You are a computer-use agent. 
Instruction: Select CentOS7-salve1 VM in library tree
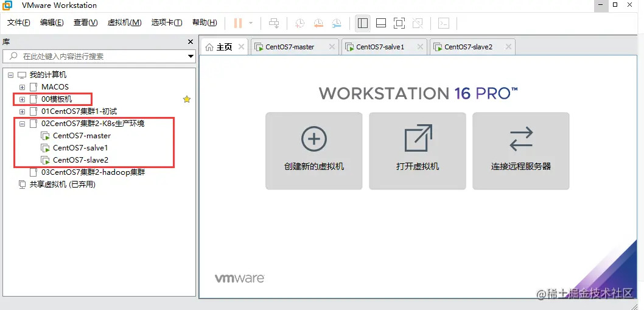(x=80, y=147)
